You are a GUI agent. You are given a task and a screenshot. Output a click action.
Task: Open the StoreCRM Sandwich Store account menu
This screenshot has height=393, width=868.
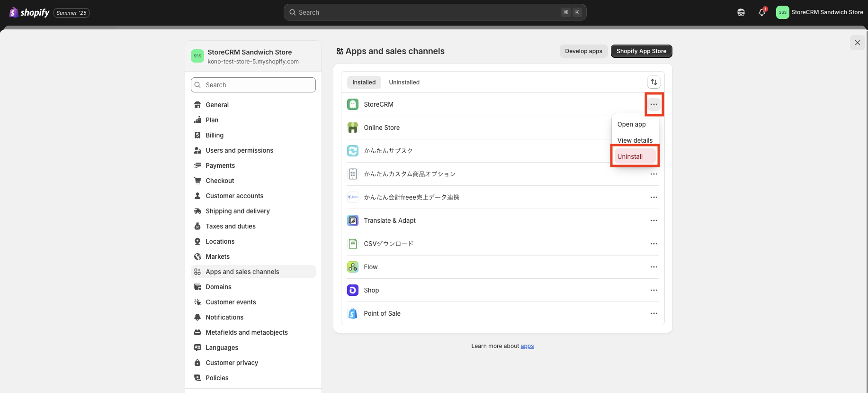820,12
